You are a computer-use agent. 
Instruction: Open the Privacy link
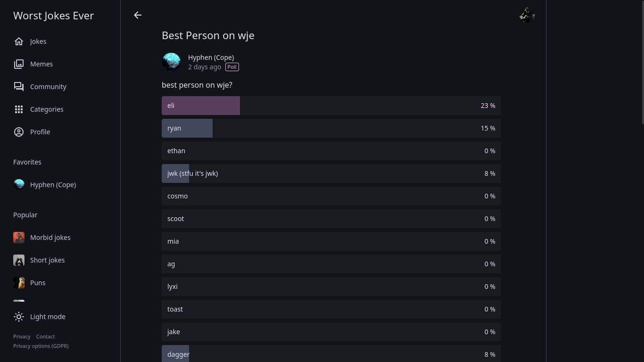(22, 337)
